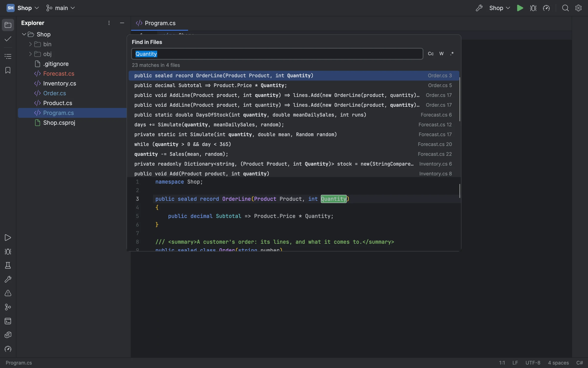
Task: Open the Unit Tests flask panel
Action: click(8, 265)
